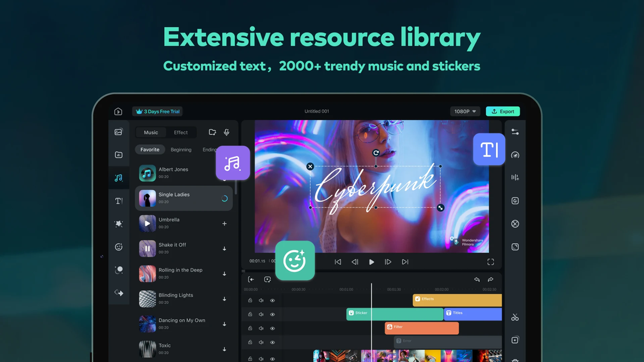Click the 3 Days Free Trial banner
The image size is (644, 362).
[157, 111]
